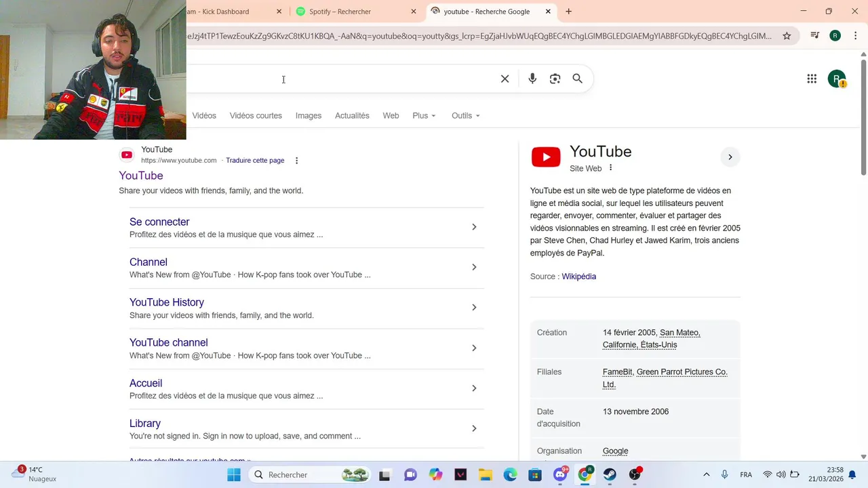Click inside the Google search input field
868x488 pixels.
point(339,79)
